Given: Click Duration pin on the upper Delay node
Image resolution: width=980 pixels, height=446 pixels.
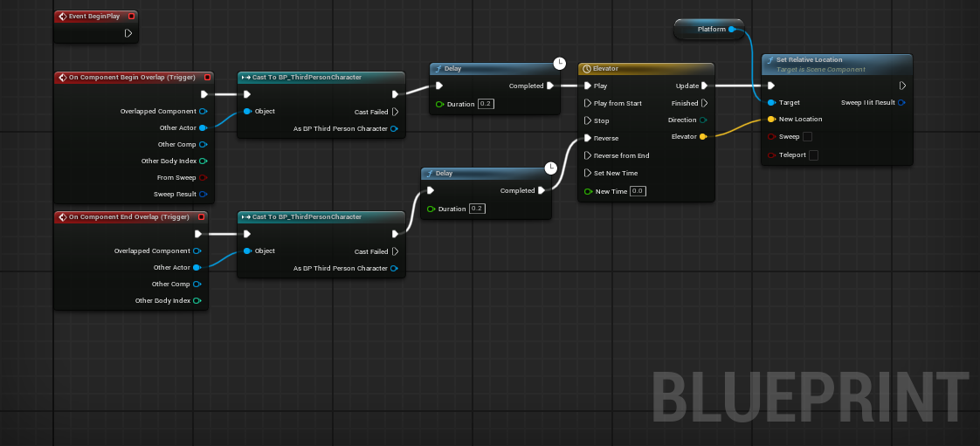Looking at the screenshot, I should coord(439,105).
